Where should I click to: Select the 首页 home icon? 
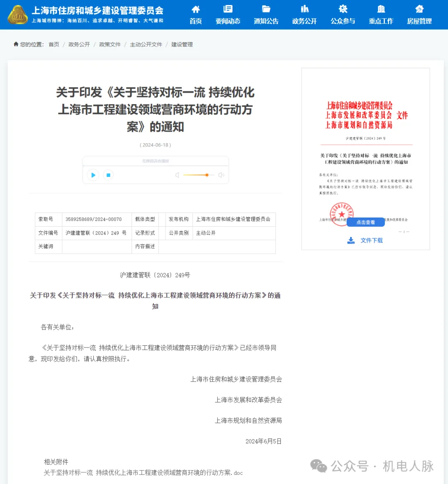195,9
